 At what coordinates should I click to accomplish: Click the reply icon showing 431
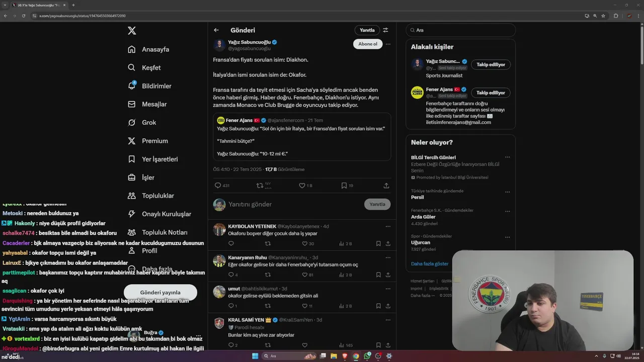[218, 186]
